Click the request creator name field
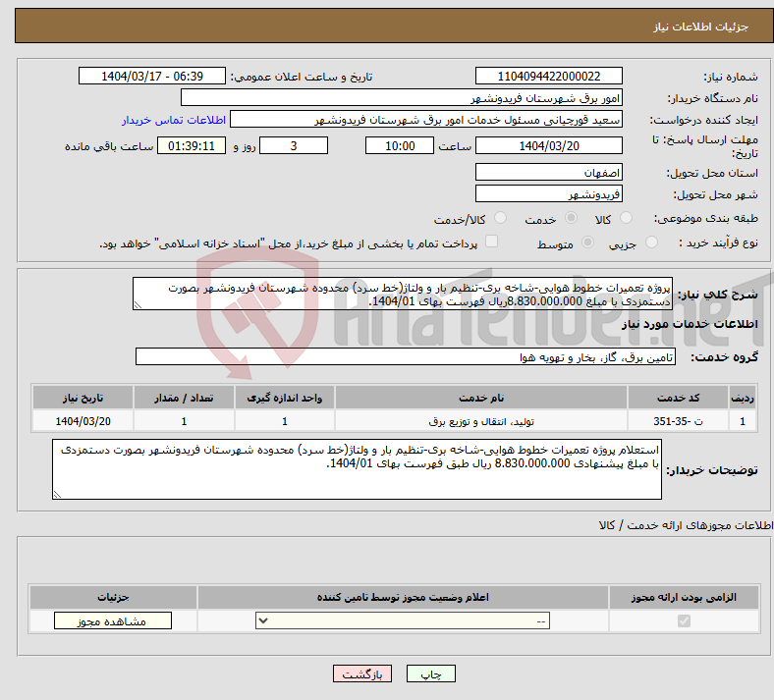Viewport: 774px width, 700px height. coord(426,120)
